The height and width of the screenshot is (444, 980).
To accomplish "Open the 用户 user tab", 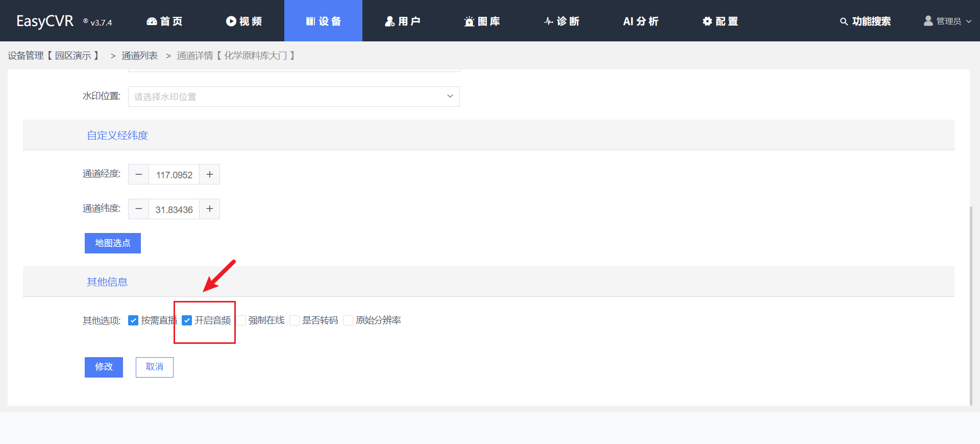I will coord(403,21).
